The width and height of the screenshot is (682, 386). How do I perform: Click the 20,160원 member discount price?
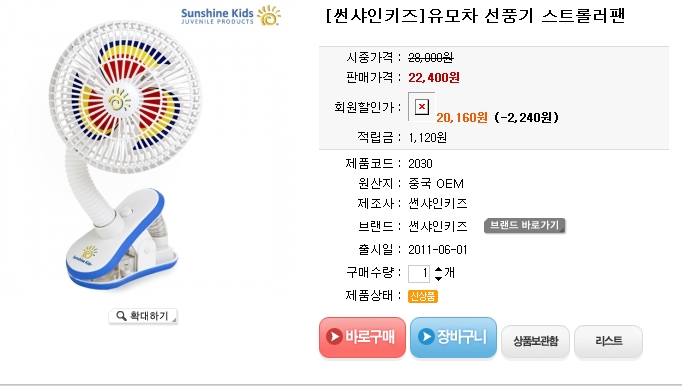click(x=462, y=117)
